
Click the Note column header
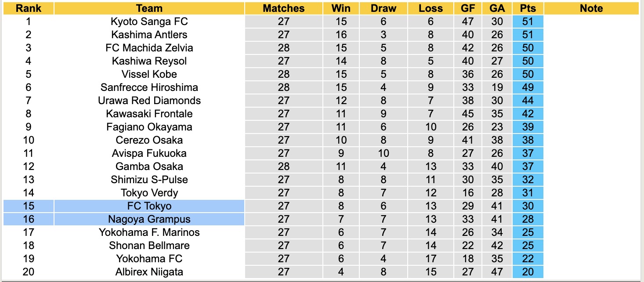(591, 8)
